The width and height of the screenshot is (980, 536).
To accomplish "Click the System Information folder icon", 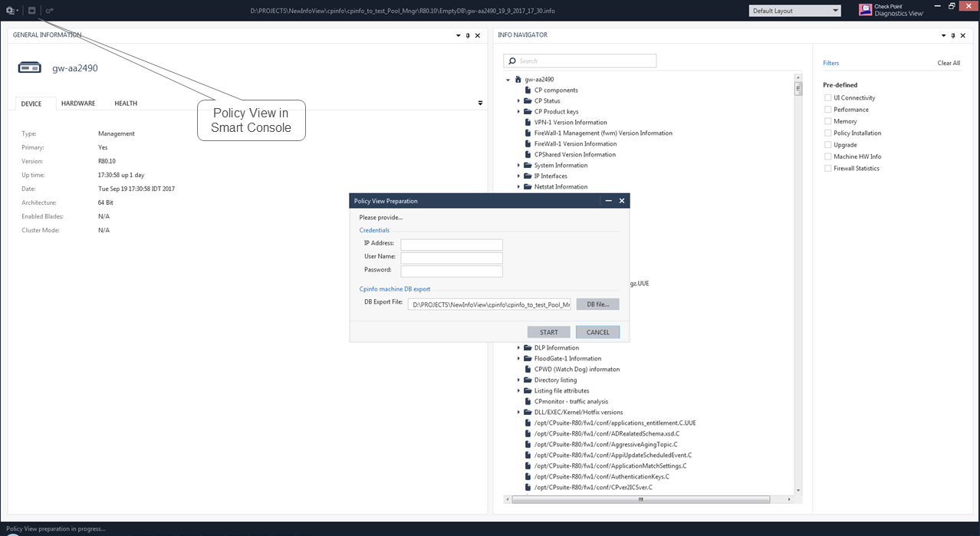I will (x=528, y=165).
